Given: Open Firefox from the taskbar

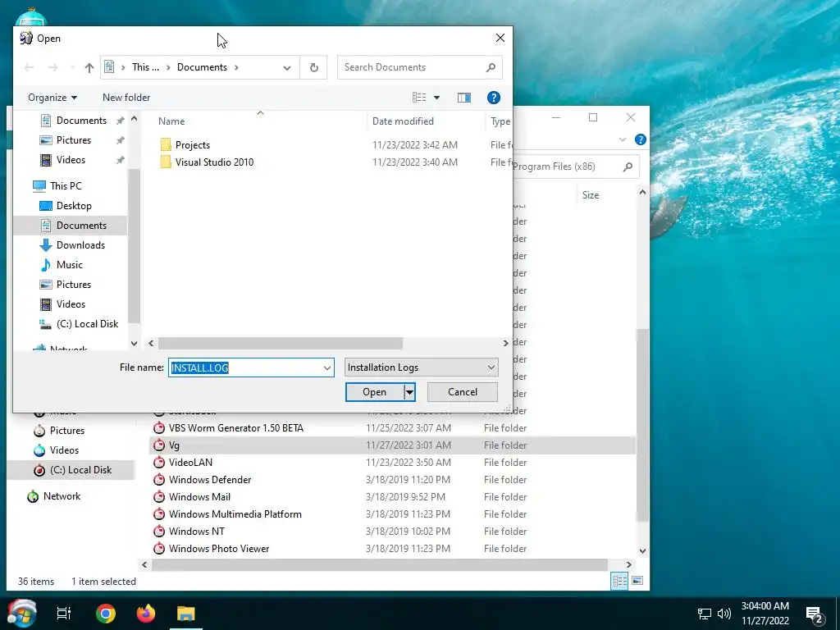Looking at the screenshot, I should (146, 614).
